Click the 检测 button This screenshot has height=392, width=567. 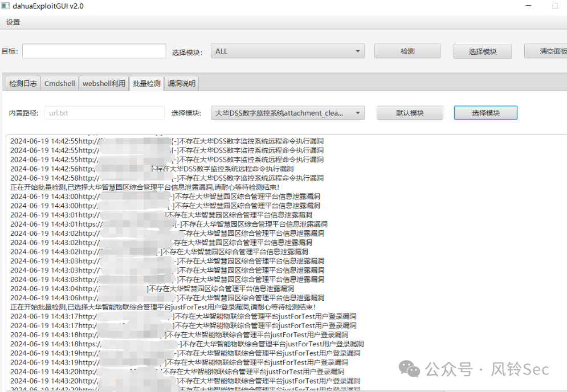click(x=407, y=51)
